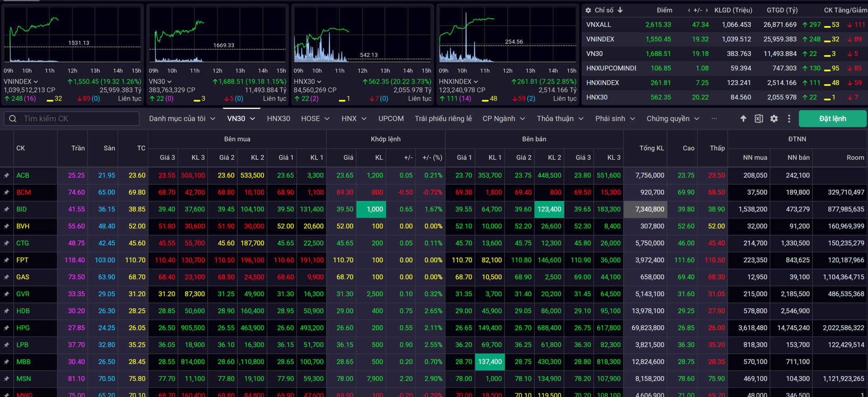Viewport: 868px width, 397px height.
Task: Click the VN30 index row 1,688.51
Action: click(725, 54)
